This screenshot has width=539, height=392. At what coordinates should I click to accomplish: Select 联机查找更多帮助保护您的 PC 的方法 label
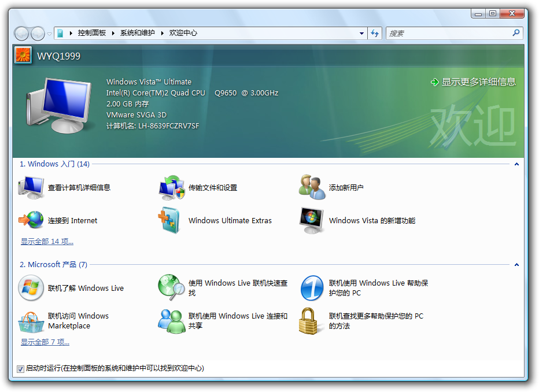tap(376, 321)
